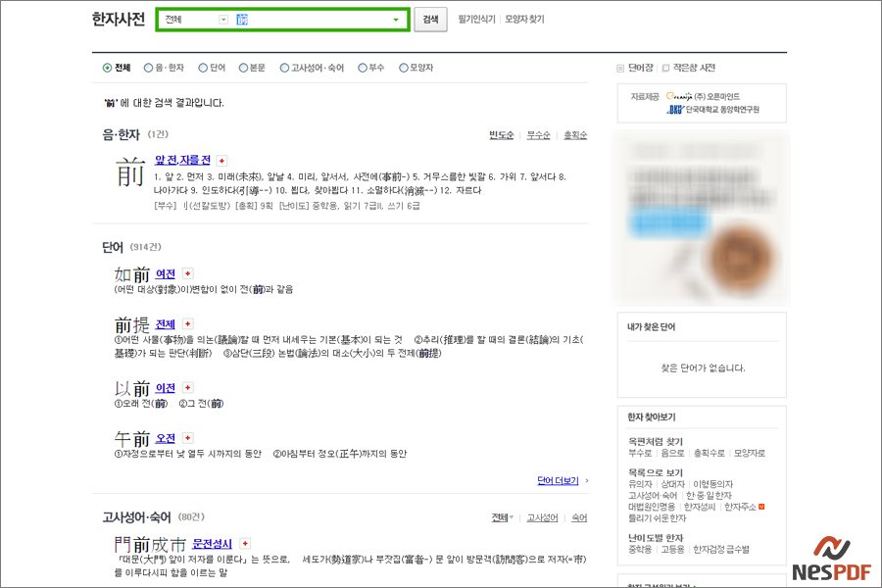This screenshot has width=882, height=588.
Task: Click the red plus icon next to 문전성시
Action: pos(245,544)
